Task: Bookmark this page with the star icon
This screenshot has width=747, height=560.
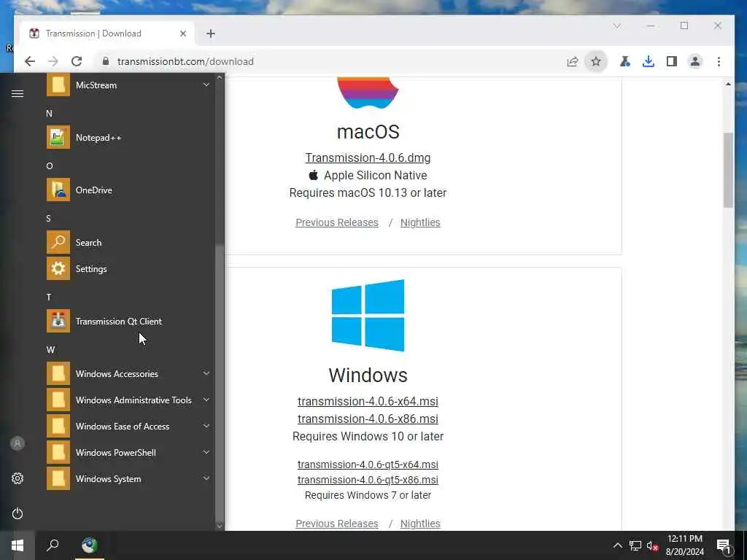Action: pos(595,61)
